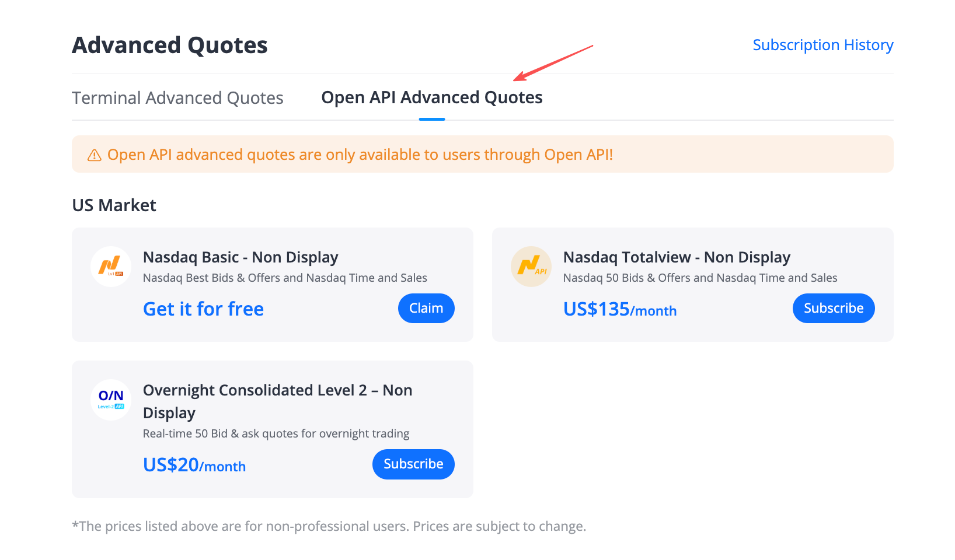
Task: Click the Nasdaq Basic Lv1 API logo icon
Action: (111, 267)
